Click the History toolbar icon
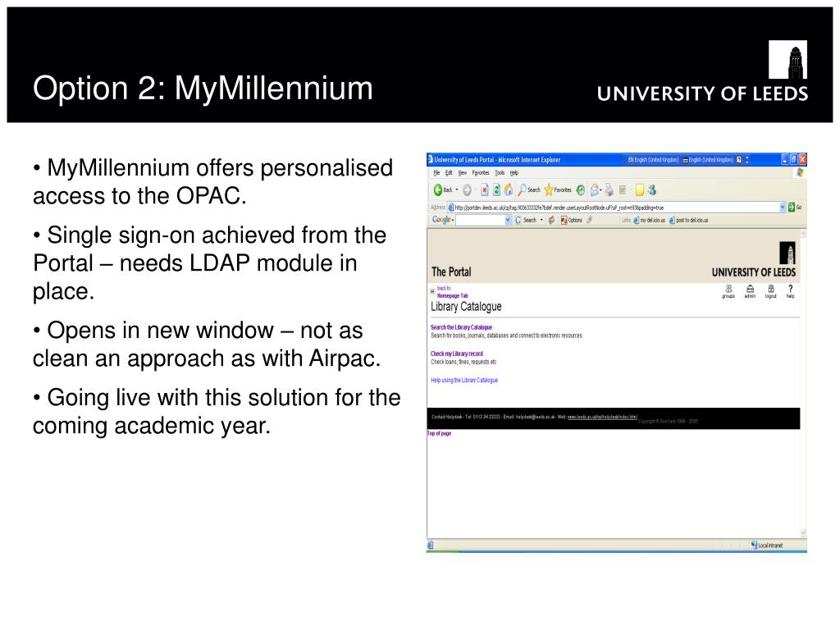 tap(581, 190)
